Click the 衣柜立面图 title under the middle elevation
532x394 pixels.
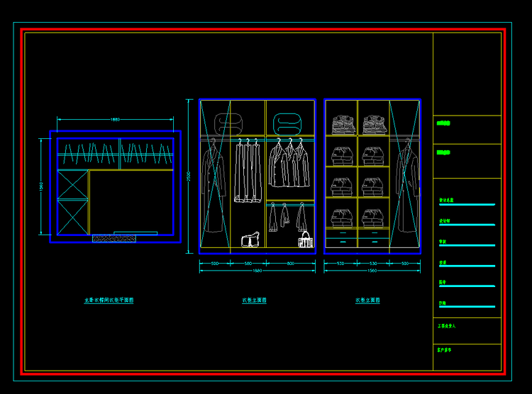click(254, 300)
